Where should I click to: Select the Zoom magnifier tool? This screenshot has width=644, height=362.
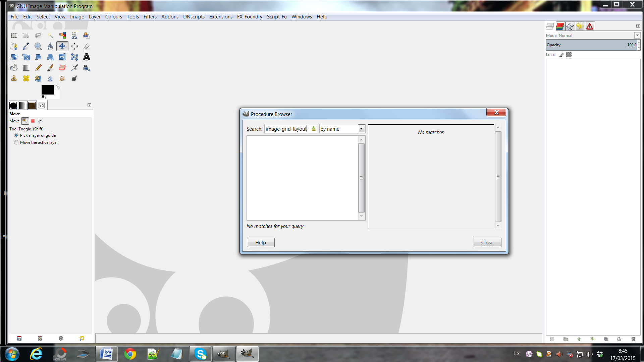38,46
